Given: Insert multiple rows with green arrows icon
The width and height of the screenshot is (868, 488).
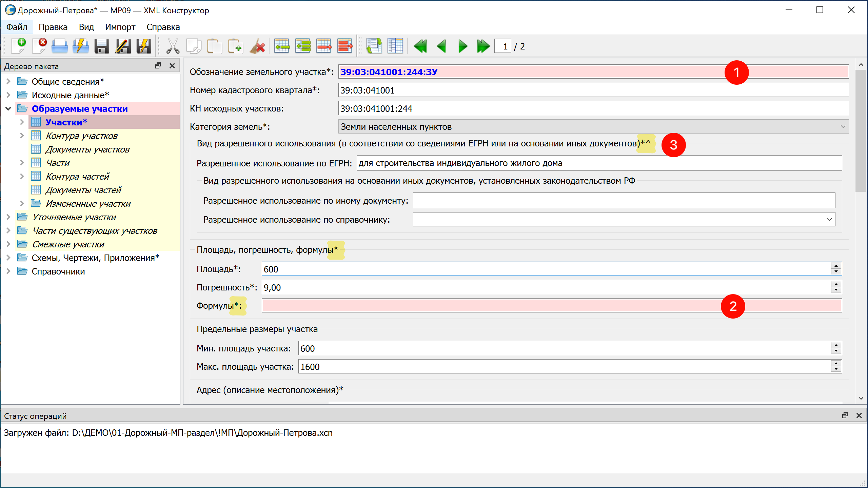Looking at the screenshot, I should click(303, 46).
